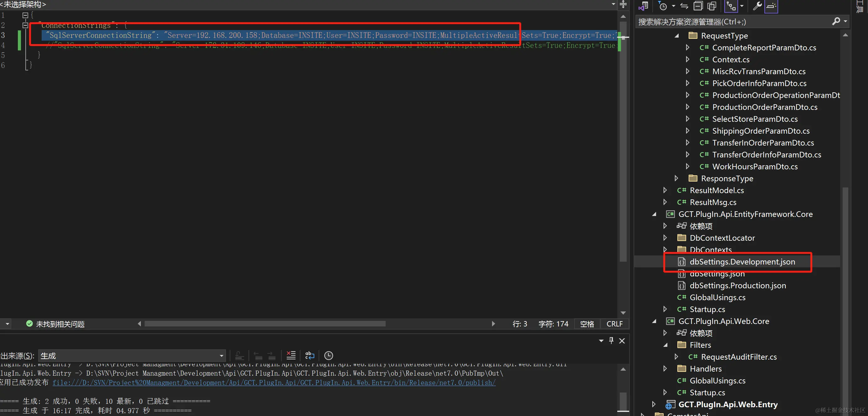Select dbSettings.Production.json in the tree
This screenshot has width=868, height=416.
(x=737, y=286)
